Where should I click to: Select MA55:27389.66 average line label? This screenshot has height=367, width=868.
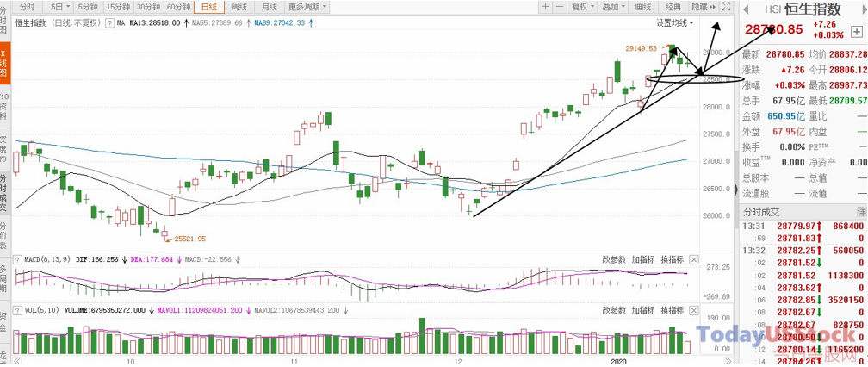click(x=217, y=23)
